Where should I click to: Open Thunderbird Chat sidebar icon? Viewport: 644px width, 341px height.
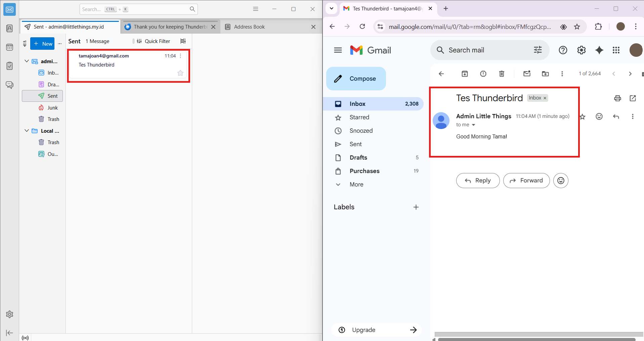click(x=9, y=85)
